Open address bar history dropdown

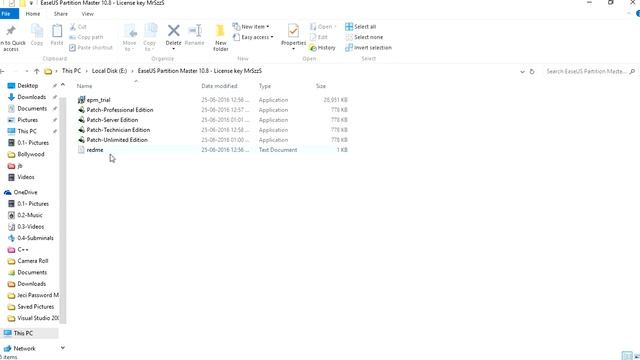522,71
